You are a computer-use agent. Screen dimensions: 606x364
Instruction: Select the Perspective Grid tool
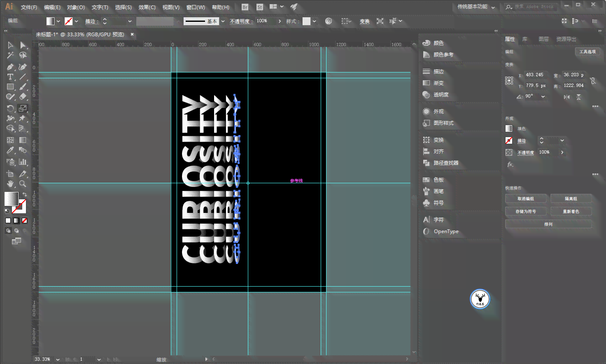click(23, 129)
